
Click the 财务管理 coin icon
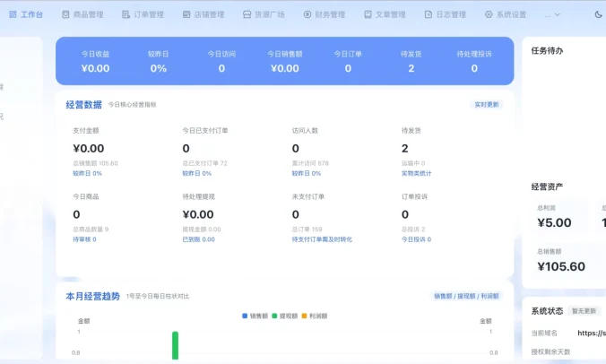[307, 14]
